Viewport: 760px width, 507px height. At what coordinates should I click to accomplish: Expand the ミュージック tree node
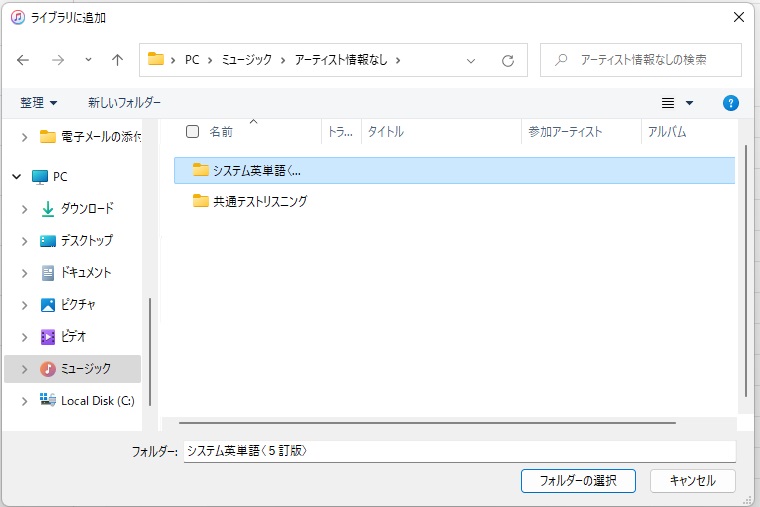pyautogui.click(x=24, y=369)
